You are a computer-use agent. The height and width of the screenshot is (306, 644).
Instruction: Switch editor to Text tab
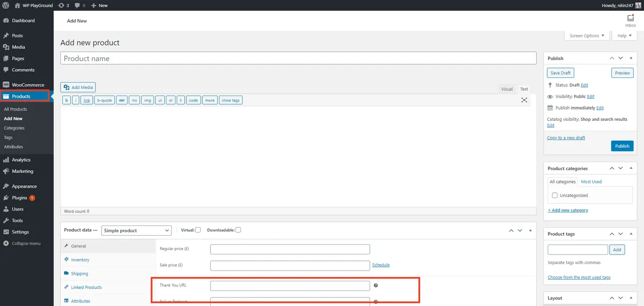[x=524, y=89]
